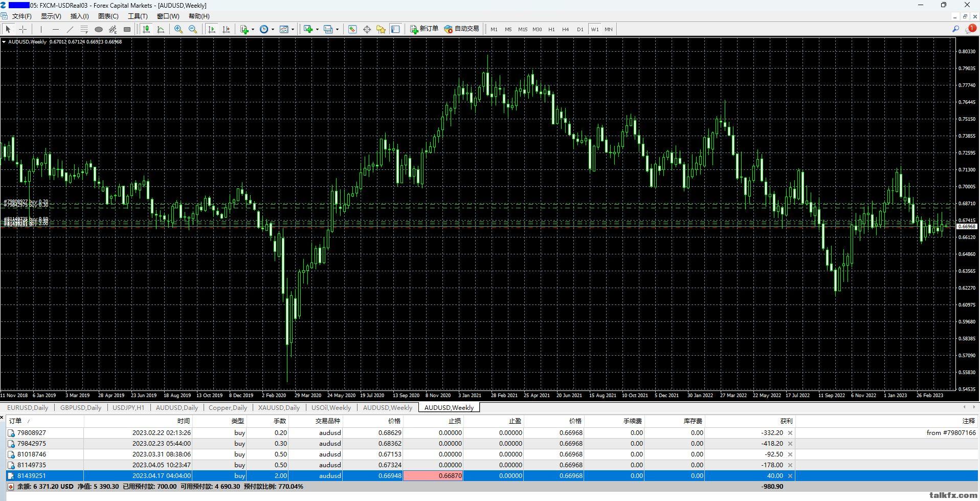
Task: Switch timeframe to M30
Action: pos(537,29)
